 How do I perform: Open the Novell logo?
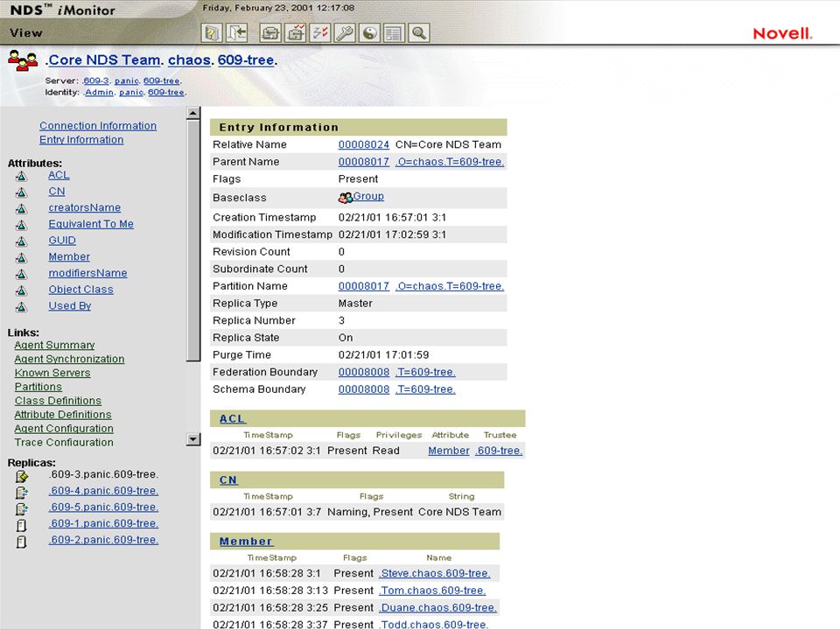click(782, 33)
